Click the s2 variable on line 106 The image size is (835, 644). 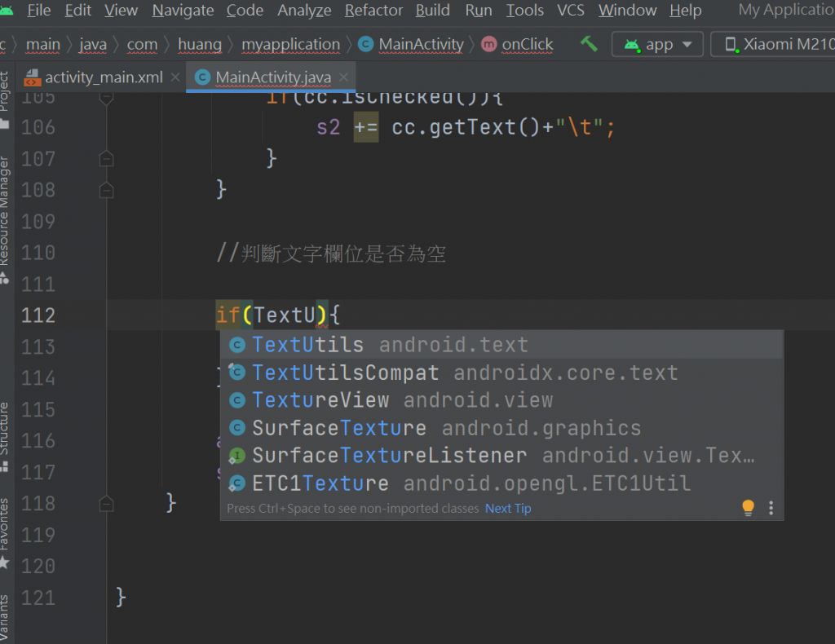328,128
